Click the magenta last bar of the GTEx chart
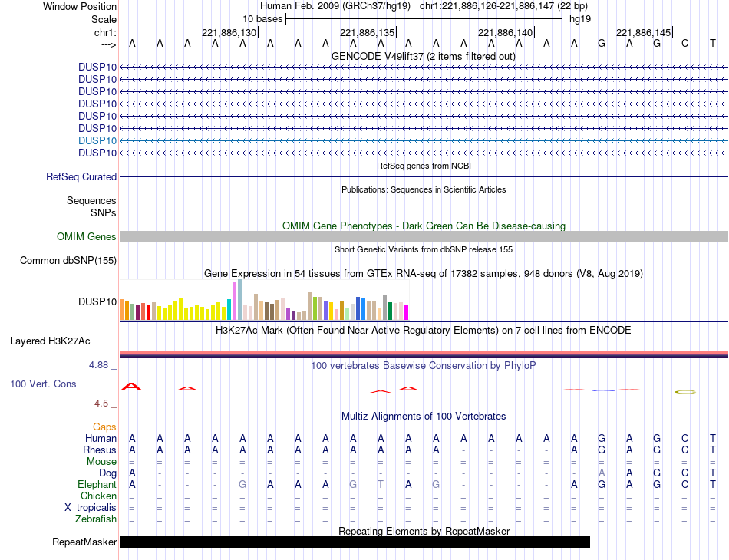Screen dimensions: 729x560 tap(407, 311)
